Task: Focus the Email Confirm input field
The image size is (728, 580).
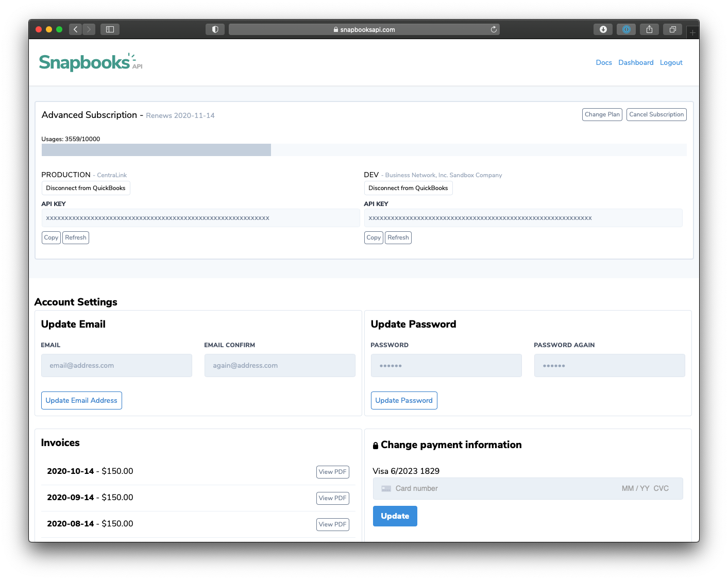Action: (280, 365)
